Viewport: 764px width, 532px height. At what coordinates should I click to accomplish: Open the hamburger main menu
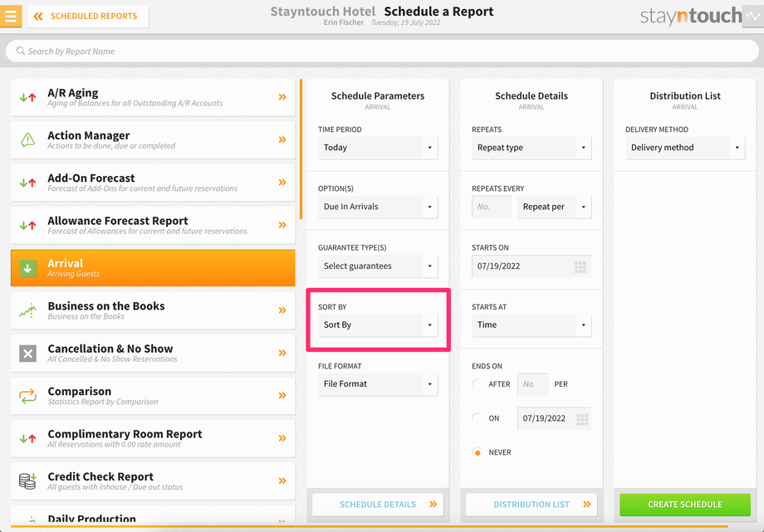coord(11,16)
